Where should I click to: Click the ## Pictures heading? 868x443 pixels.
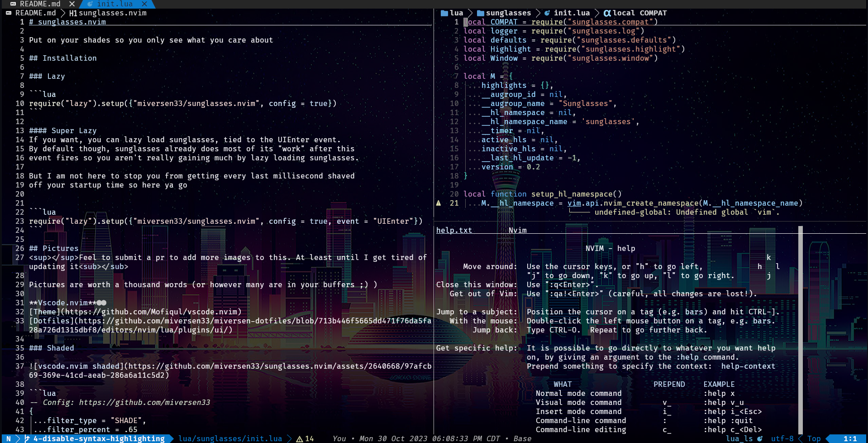click(x=54, y=248)
